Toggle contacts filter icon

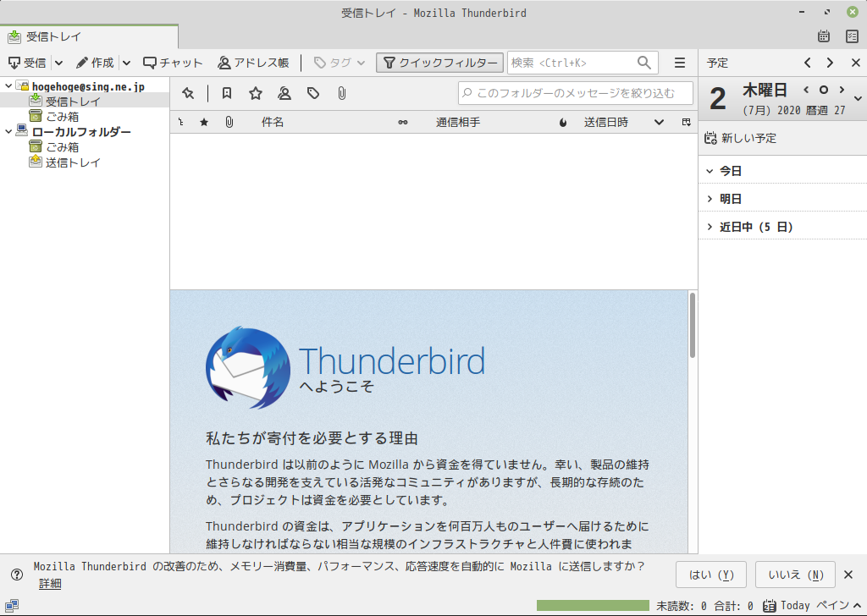284,93
